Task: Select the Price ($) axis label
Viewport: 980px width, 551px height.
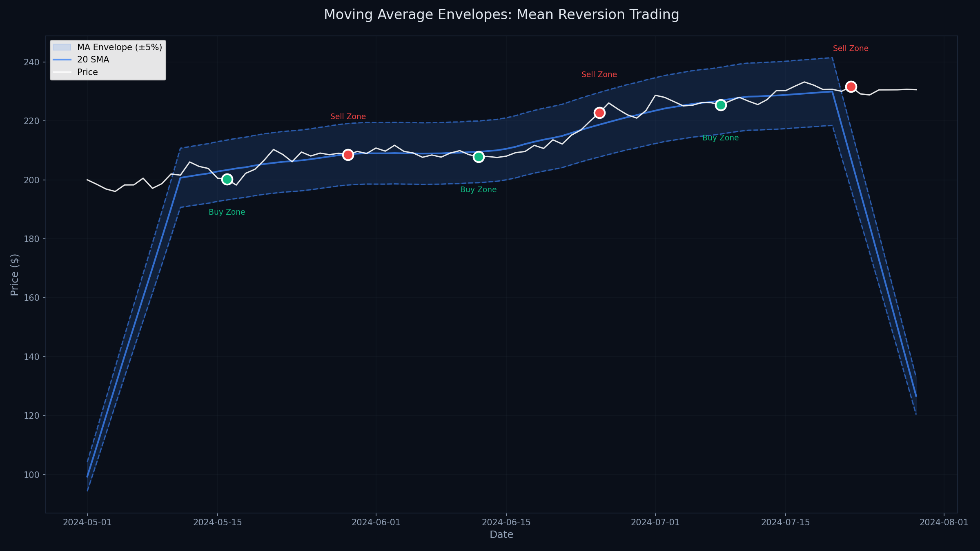Action: (15, 275)
